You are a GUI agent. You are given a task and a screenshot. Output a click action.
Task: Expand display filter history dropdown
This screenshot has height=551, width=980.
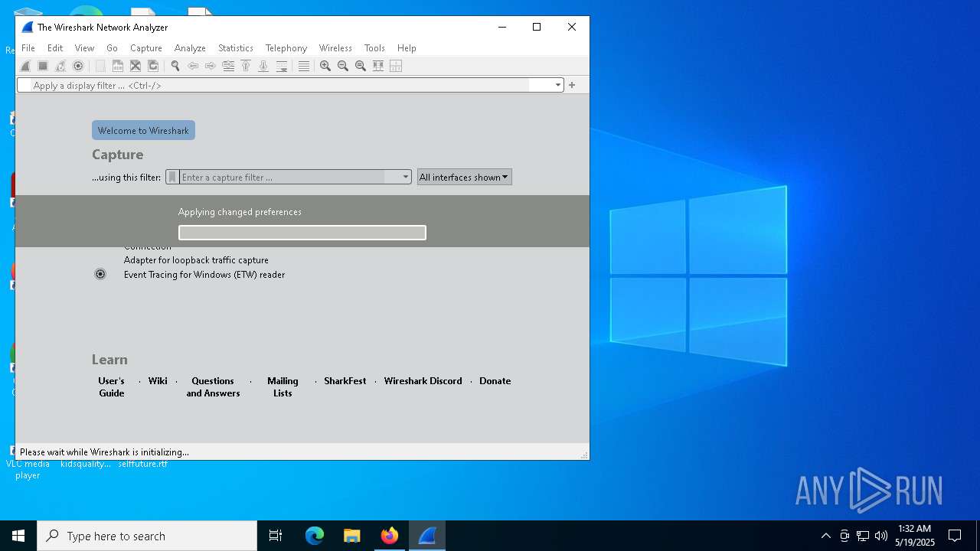click(558, 86)
